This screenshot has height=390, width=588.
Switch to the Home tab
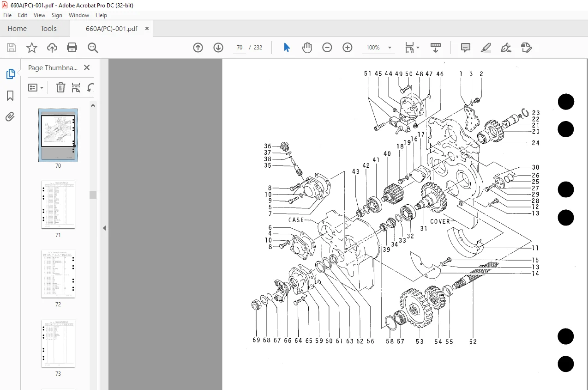coord(17,29)
